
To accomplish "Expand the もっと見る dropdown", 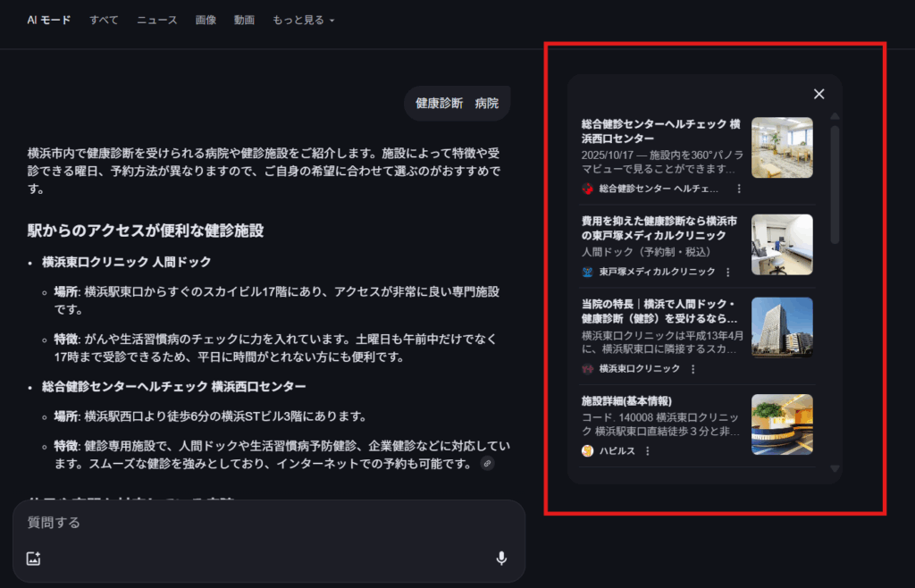I will click(301, 20).
